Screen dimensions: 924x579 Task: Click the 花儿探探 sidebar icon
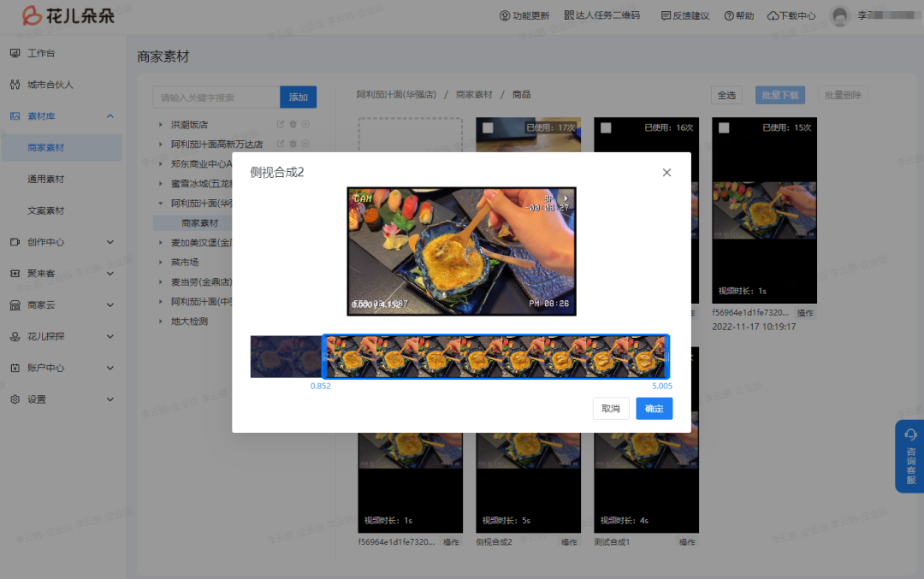click(15, 336)
